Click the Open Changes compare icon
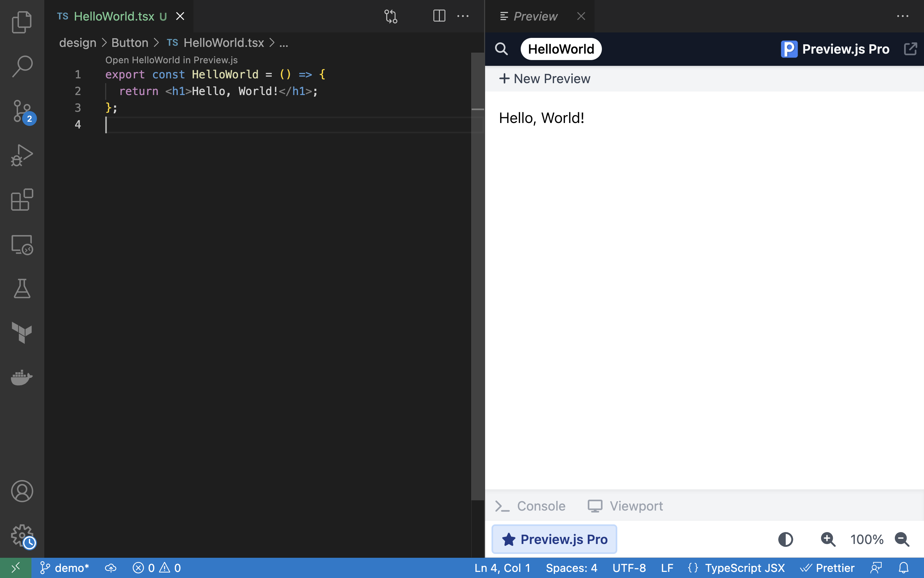 [390, 16]
